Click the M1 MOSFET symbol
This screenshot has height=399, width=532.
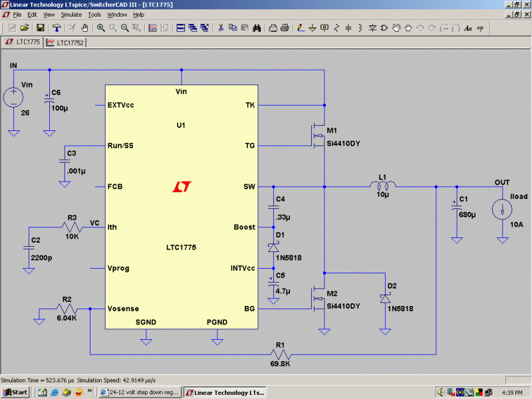click(318, 136)
